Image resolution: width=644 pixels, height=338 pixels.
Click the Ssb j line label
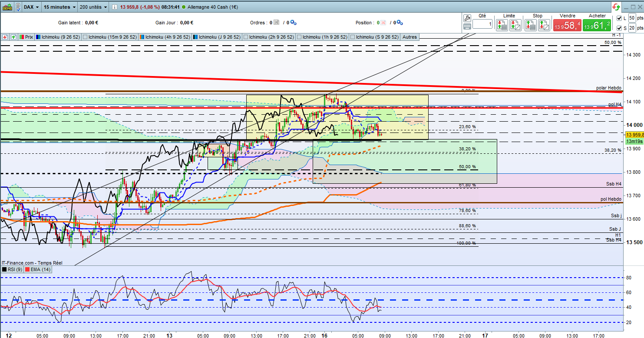click(x=616, y=215)
